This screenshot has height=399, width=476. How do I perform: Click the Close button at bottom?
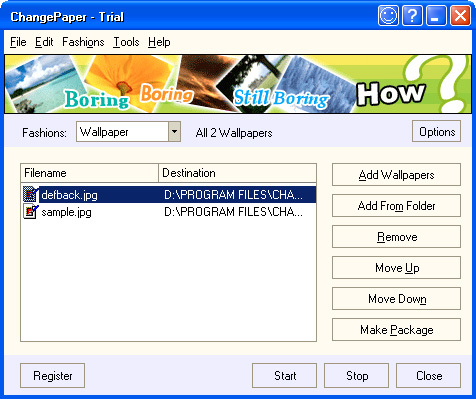point(429,376)
